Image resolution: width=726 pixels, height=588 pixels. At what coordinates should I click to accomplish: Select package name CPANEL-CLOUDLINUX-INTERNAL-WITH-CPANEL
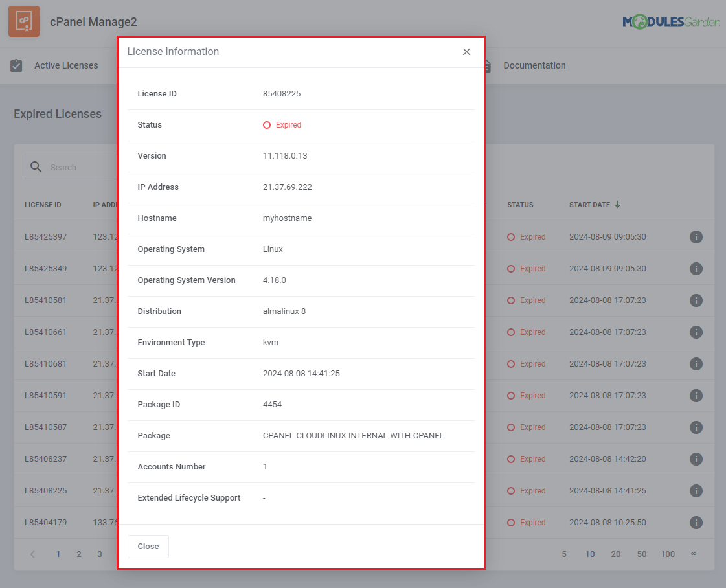click(x=353, y=436)
